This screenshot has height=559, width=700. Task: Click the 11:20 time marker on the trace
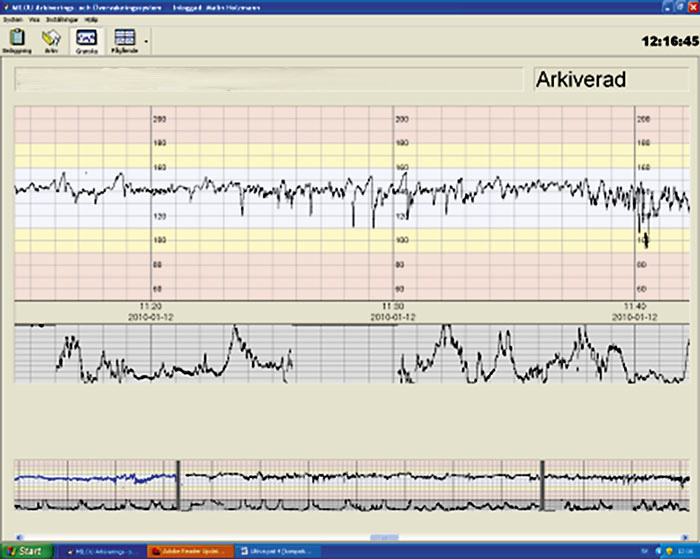150,307
